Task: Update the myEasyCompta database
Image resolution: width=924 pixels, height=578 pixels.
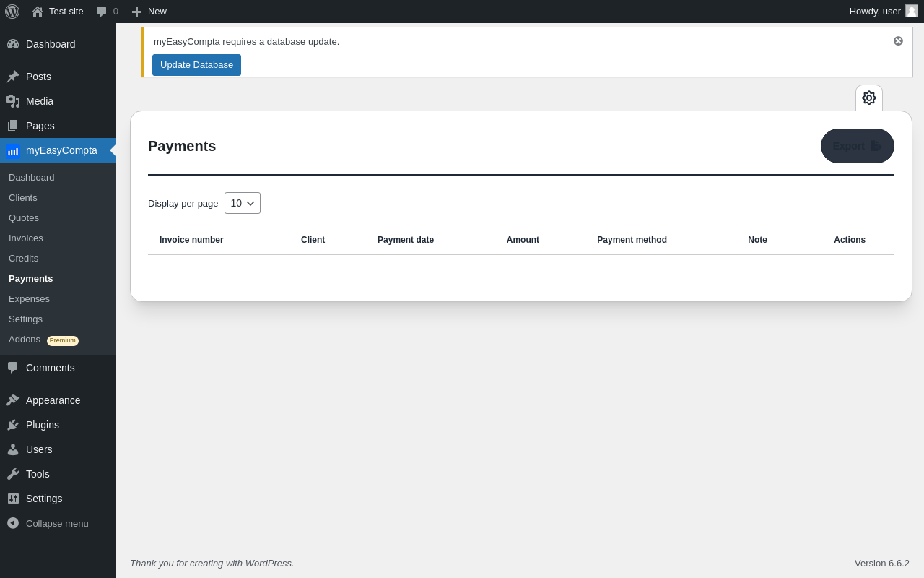Action: tap(196, 65)
